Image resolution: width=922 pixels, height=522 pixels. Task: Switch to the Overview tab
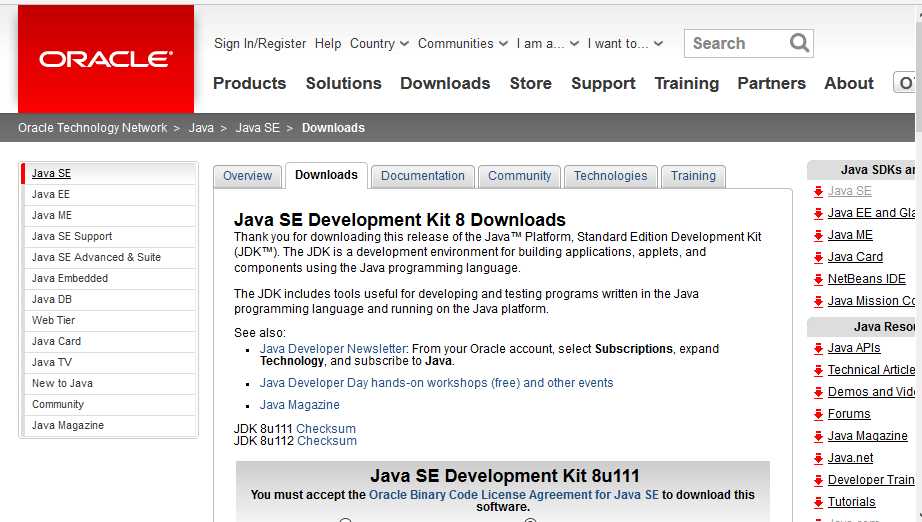[247, 176]
